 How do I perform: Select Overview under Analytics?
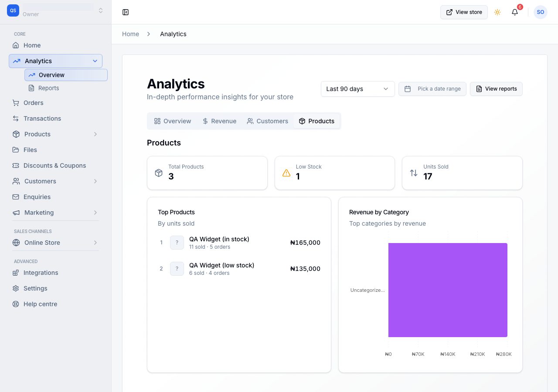coord(66,75)
